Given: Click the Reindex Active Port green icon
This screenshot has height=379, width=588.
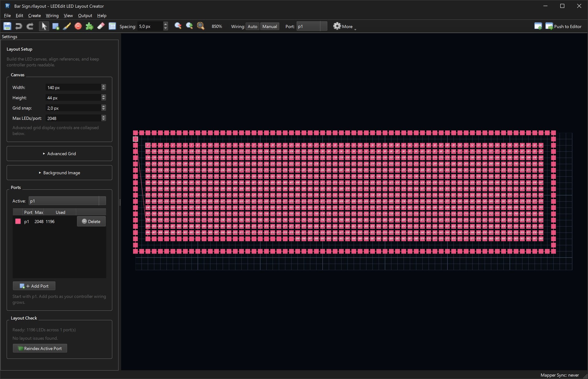Looking at the screenshot, I should tap(21, 348).
